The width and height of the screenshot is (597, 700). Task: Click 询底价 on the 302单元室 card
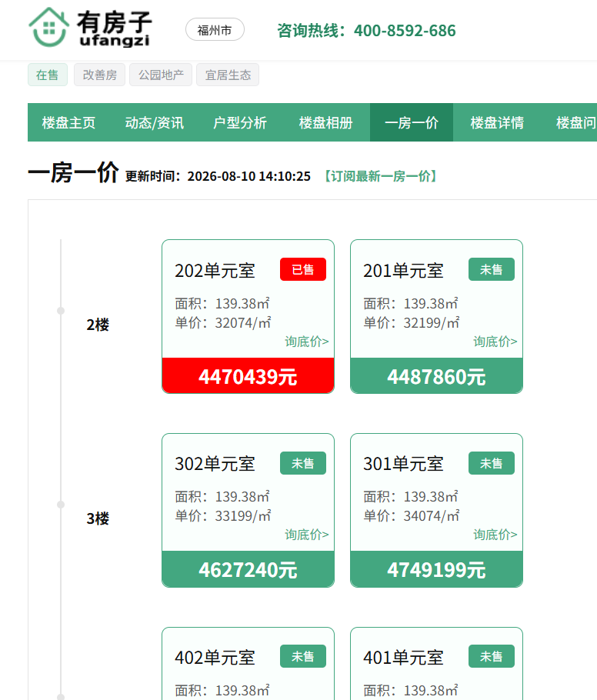307,535
